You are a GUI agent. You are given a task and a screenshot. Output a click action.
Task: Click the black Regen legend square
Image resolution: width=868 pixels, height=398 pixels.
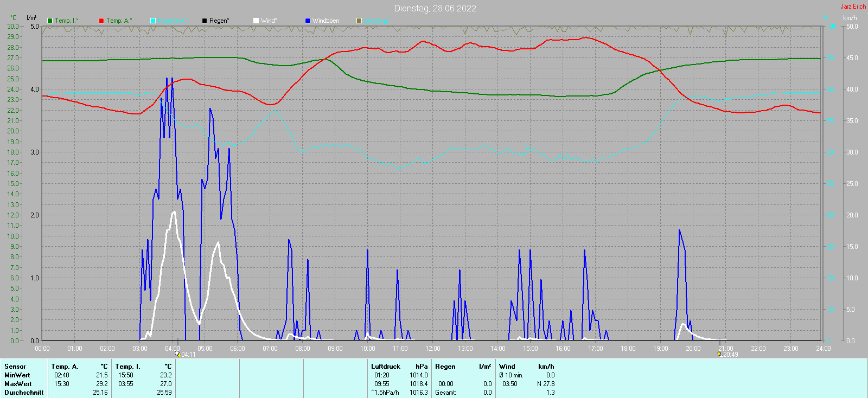[x=205, y=21]
